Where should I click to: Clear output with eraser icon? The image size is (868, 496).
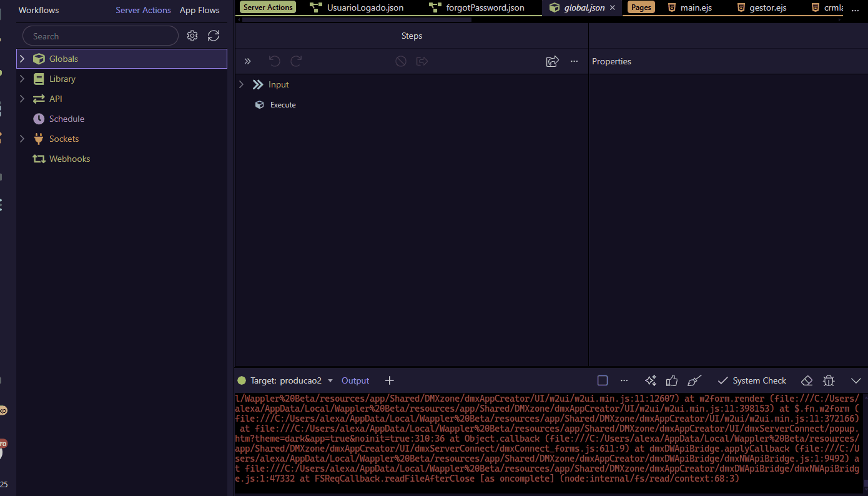coord(807,380)
